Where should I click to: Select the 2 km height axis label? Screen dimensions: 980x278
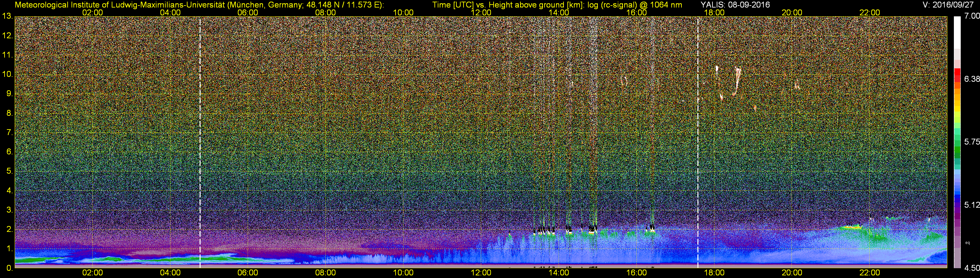[x=9, y=229]
